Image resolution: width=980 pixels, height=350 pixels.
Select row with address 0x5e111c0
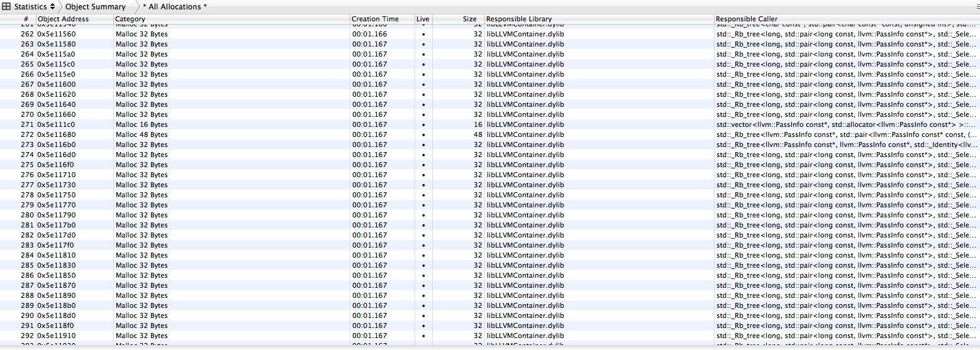[490, 124]
